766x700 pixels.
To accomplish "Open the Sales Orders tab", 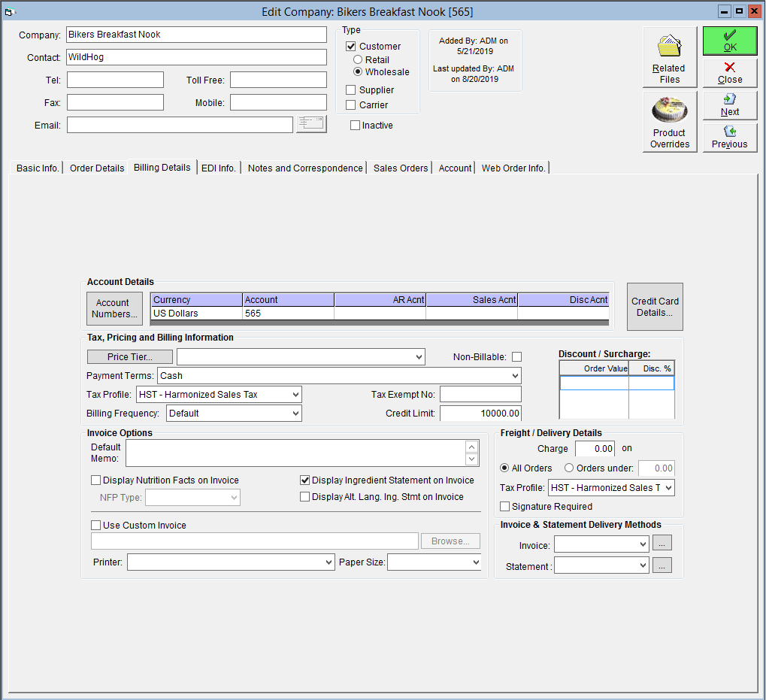I will coord(401,168).
